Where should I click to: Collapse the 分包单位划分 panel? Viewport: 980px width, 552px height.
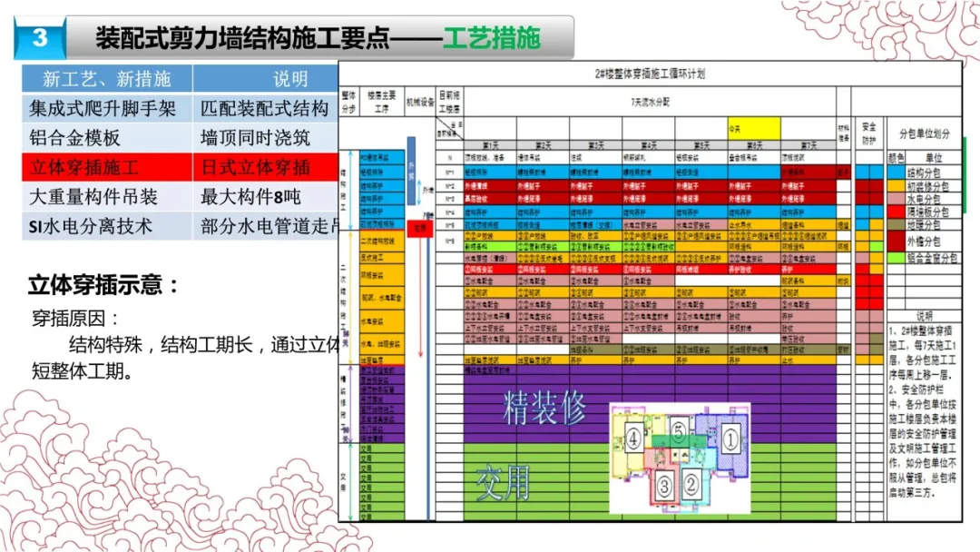(926, 132)
